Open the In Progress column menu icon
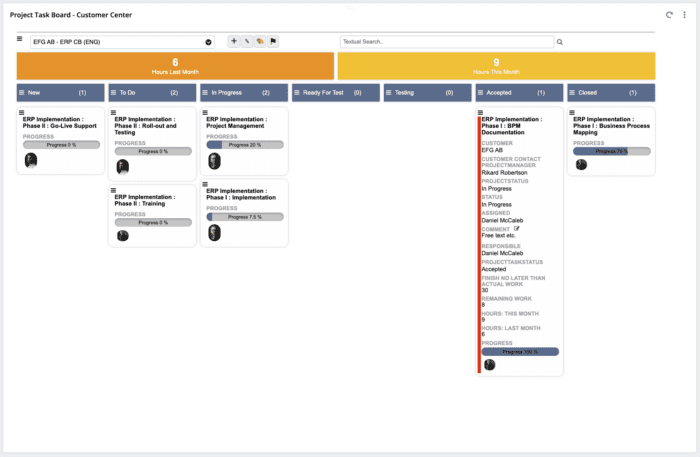The width and height of the screenshot is (700, 457). tap(205, 92)
